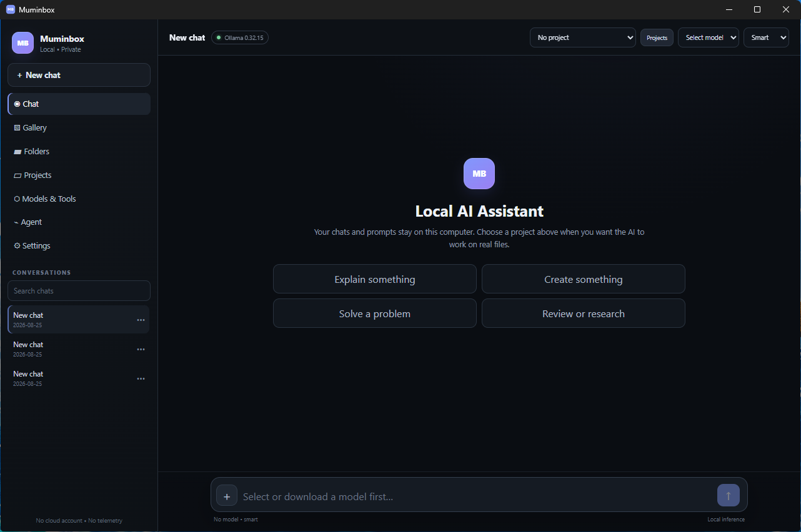801x532 pixels.
Task: Click the Ollama 0.32.15 status badge
Action: tap(240, 37)
